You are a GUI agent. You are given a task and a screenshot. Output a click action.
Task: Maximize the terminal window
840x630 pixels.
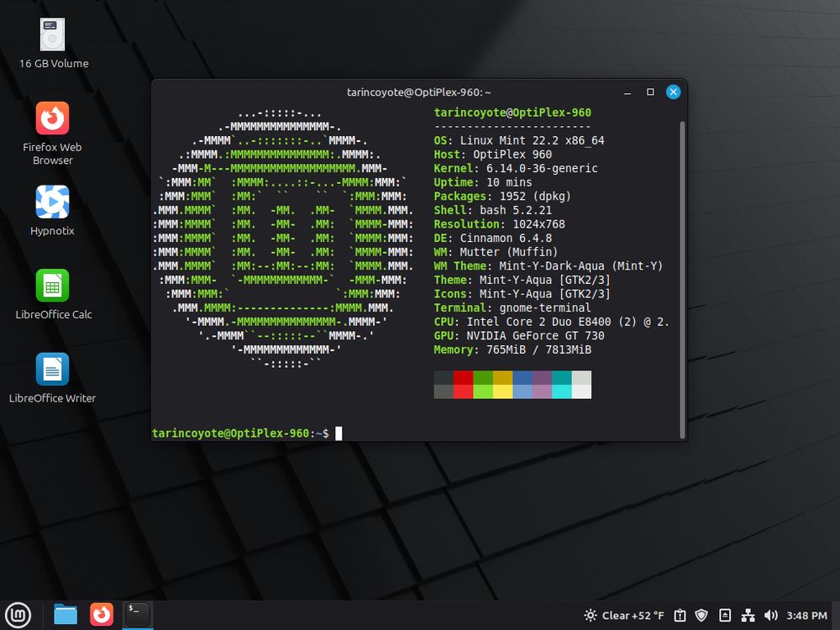tap(650, 92)
